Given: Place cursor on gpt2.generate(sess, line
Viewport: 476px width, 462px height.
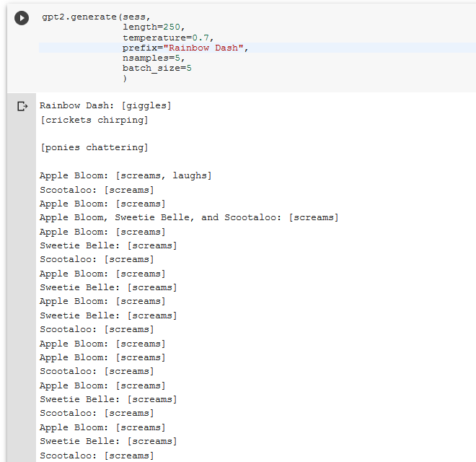Looking at the screenshot, I should (x=91, y=16).
